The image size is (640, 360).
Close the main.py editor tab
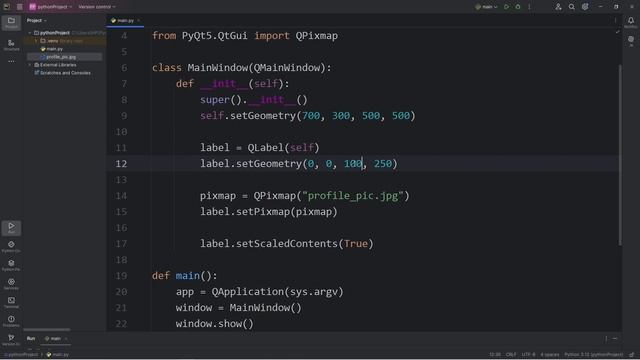pyautogui.click(x=139, y=20)
